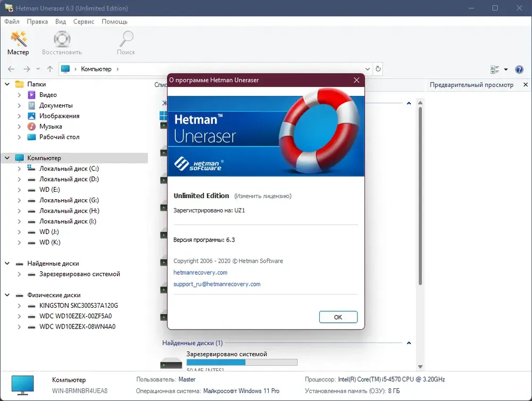Select Документы folder icon
Screen dimensions: 532x401
pyautogui.click(x=31, y=105)
